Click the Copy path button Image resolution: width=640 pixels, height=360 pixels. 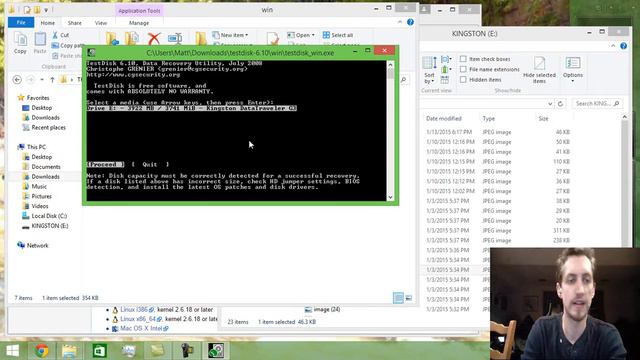(68, 45)
